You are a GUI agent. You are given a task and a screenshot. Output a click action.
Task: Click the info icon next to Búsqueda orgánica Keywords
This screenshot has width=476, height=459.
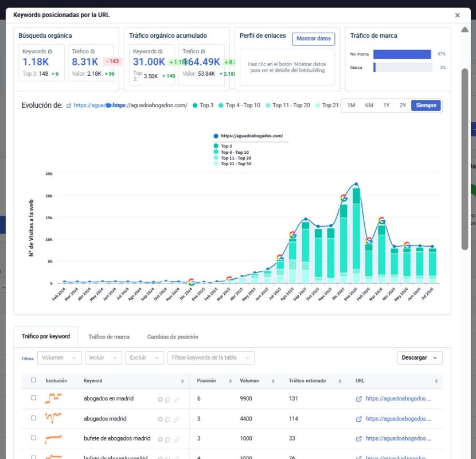pyautogui.click(x=50, y=52)
